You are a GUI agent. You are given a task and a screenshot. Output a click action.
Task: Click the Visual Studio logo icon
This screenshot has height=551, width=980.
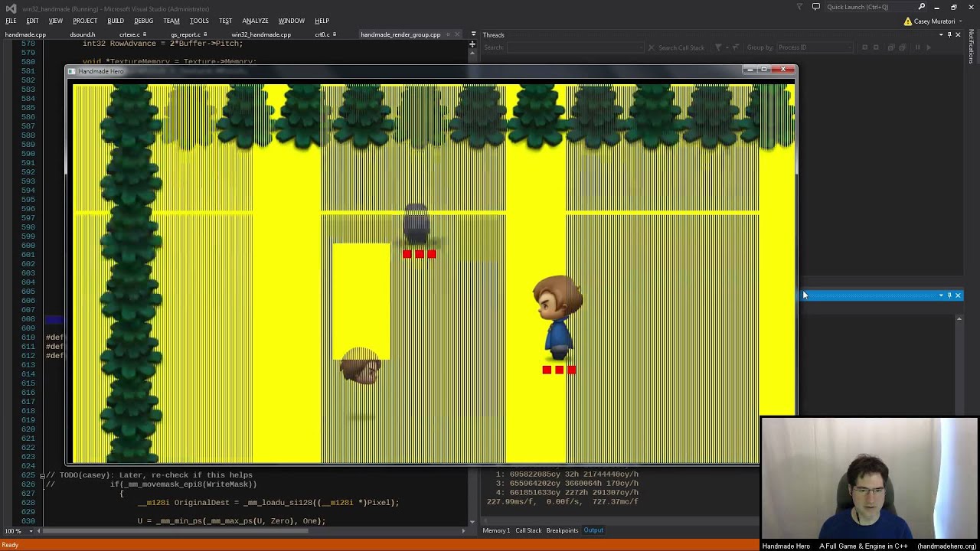[11, 8]
